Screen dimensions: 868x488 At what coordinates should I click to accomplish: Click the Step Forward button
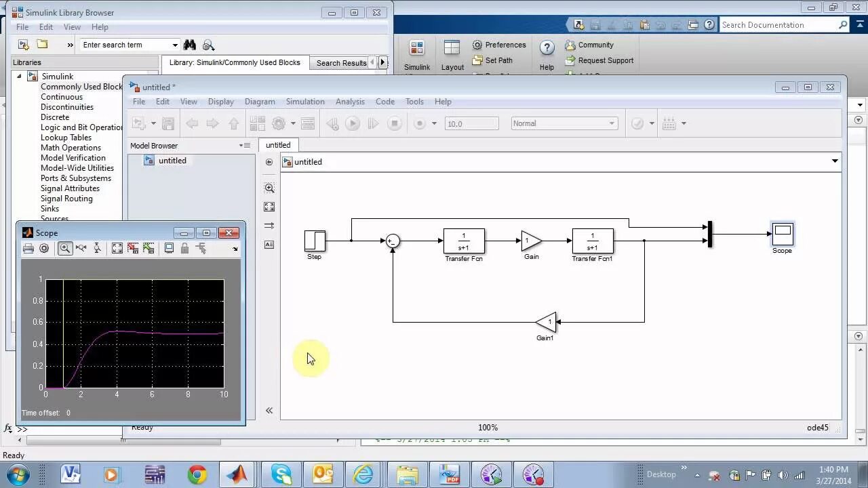(372, 123)
